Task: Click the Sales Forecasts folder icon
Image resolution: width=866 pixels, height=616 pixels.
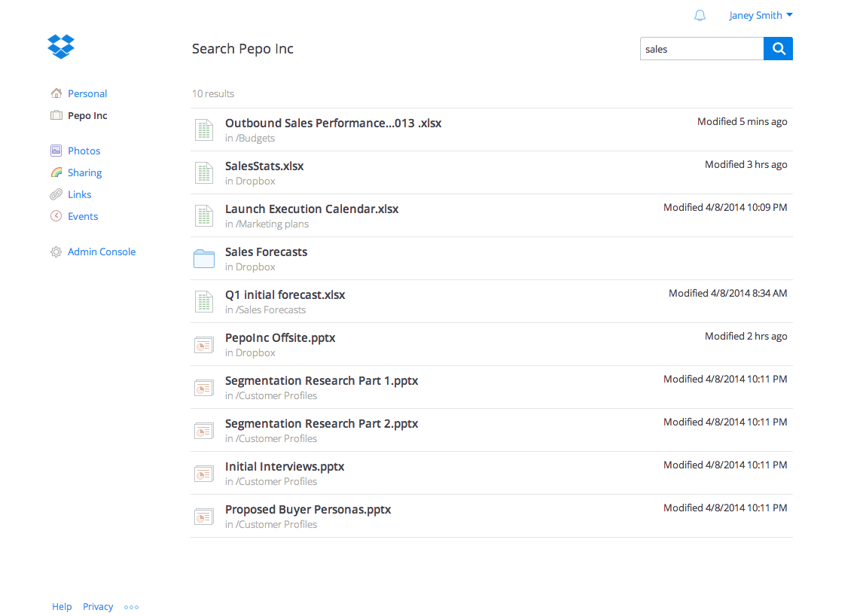Action: 204,259
